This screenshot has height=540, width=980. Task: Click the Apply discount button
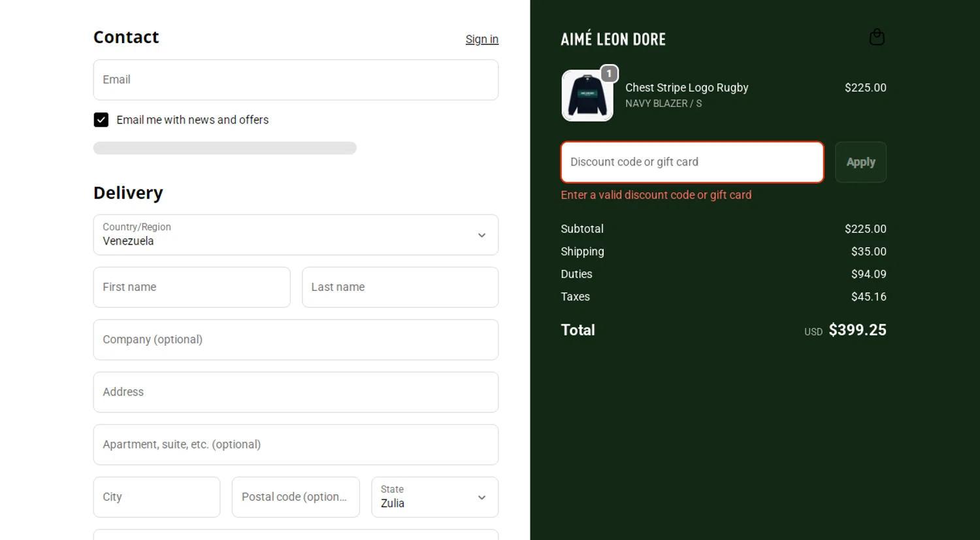(860, 162)
